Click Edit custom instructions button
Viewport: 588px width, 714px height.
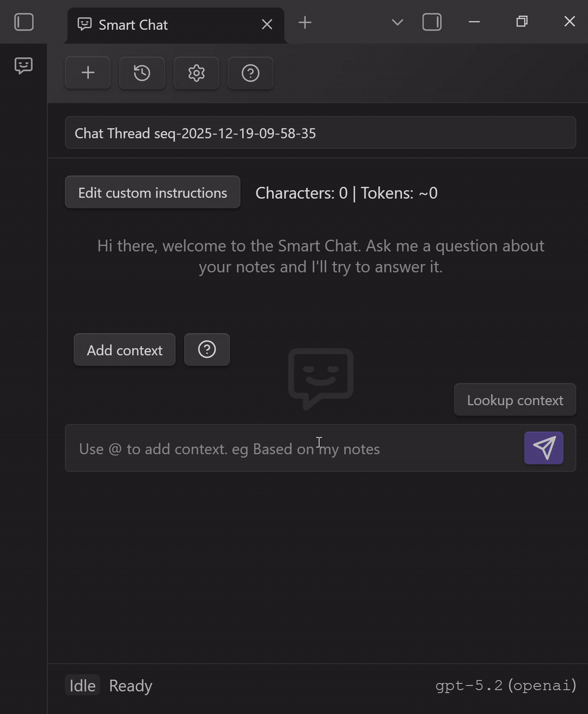tap(152, 192)
